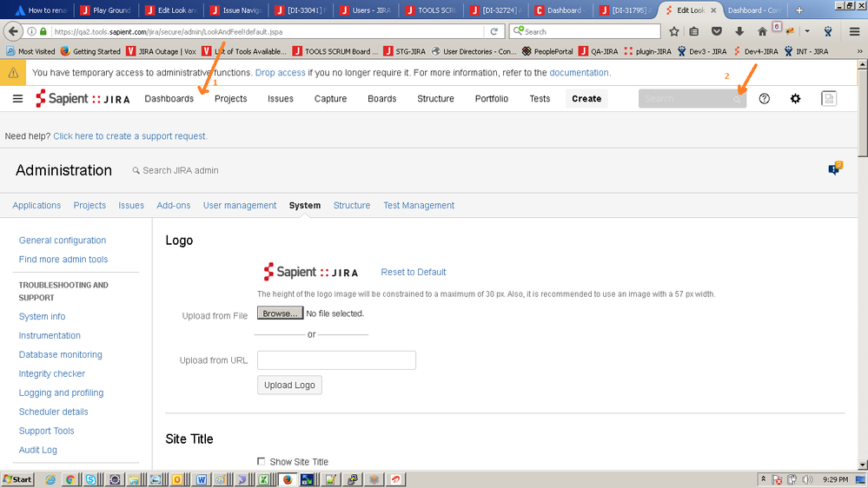
Task: Click the Browse... file button
Action: pyautogui.click(x=280, y=313)
